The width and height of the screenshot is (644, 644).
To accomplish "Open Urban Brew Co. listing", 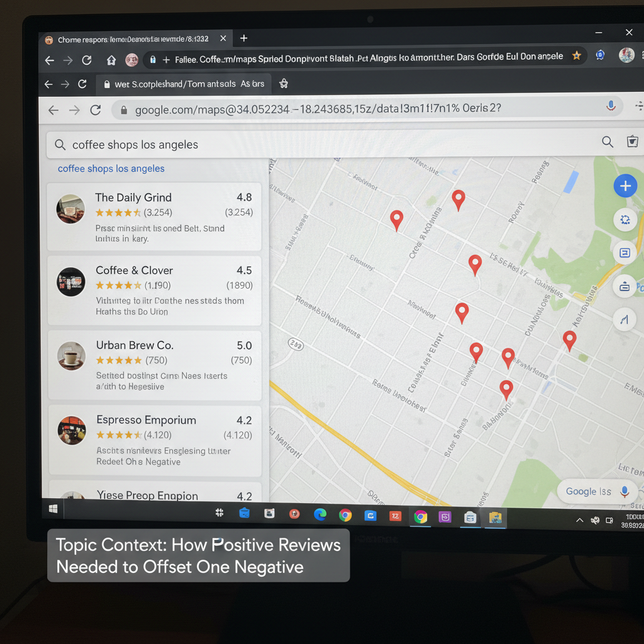I will click(155, 365).
